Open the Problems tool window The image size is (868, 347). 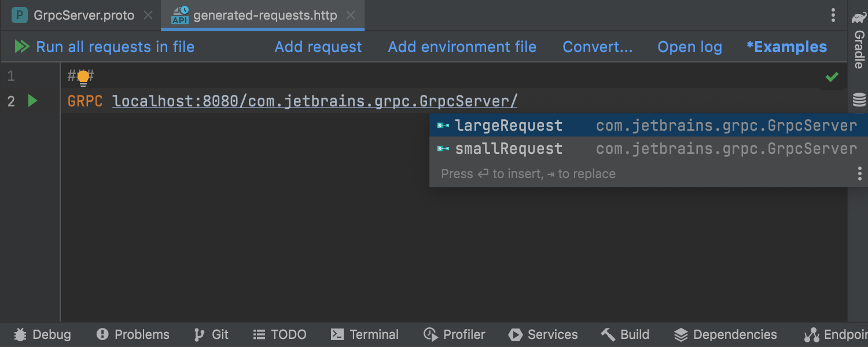point(133,334)
